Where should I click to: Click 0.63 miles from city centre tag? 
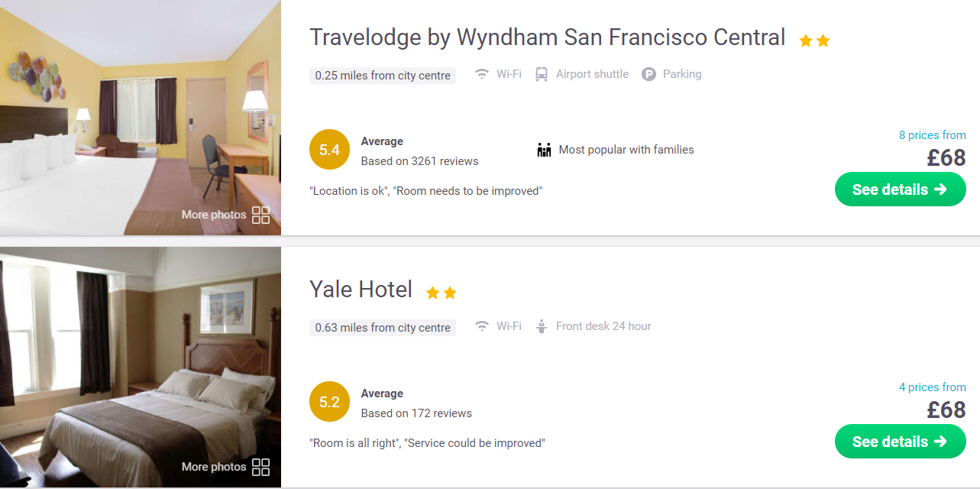coord(383,328)
